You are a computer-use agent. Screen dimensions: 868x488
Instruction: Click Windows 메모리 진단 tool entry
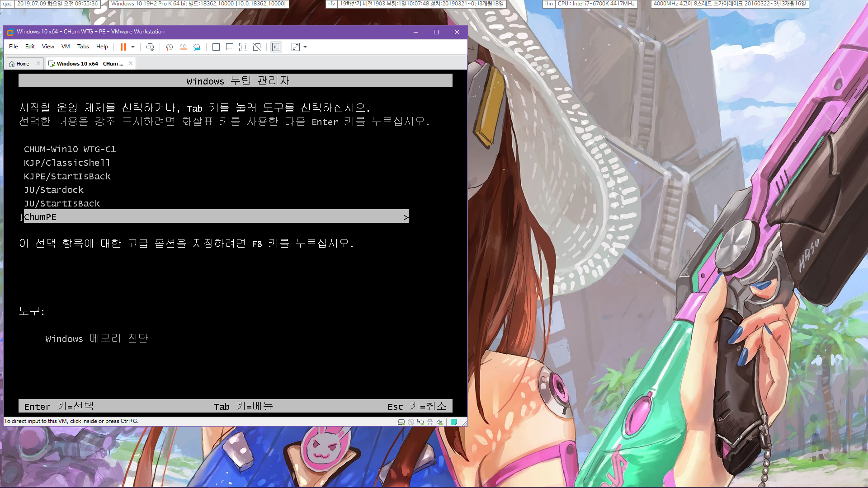click(x=97, y=338)
